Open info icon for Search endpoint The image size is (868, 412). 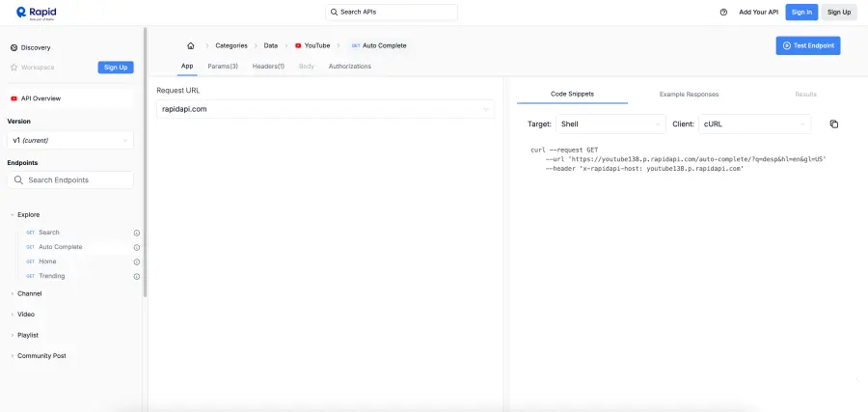[137, 233]
